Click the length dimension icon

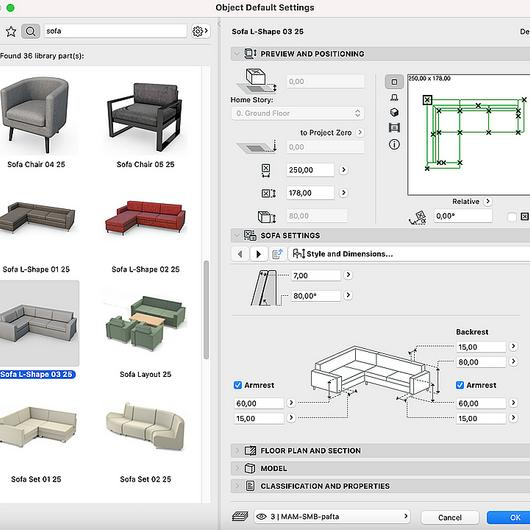coord(266,170)
